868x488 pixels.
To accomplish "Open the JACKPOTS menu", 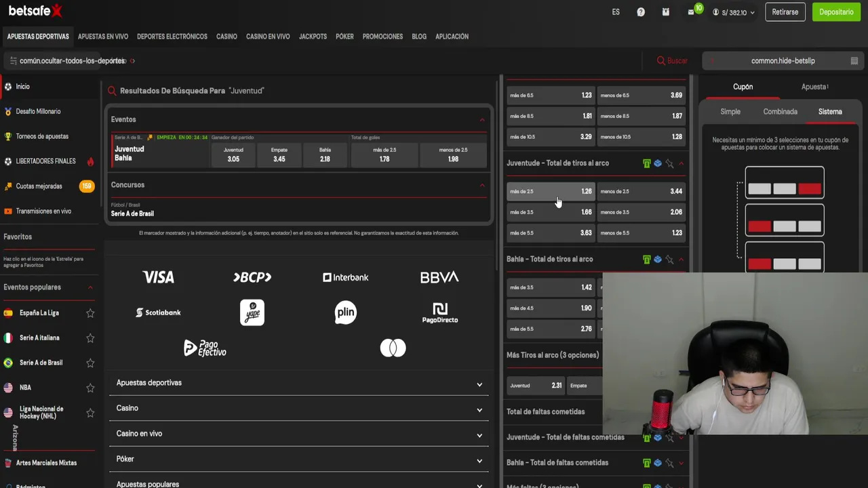I will pos(313,37).
